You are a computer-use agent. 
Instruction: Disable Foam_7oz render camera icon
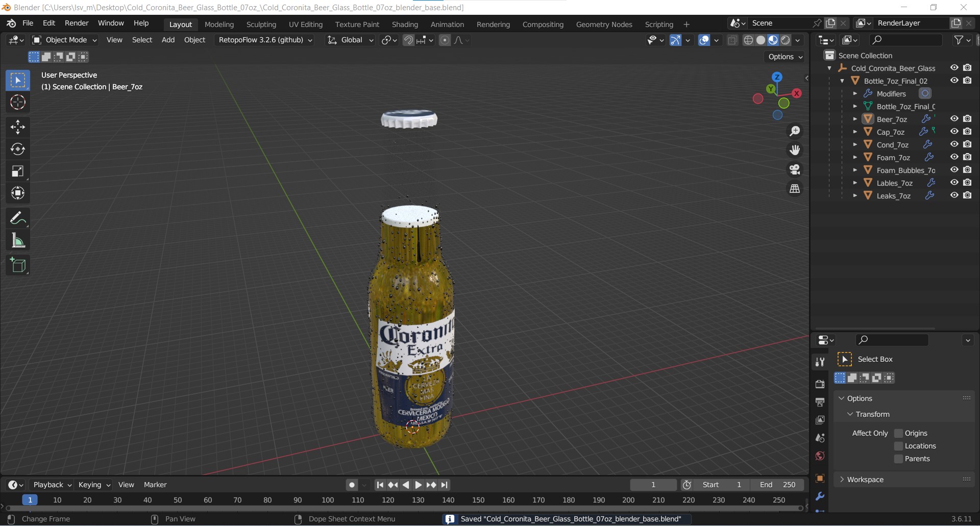967,157
